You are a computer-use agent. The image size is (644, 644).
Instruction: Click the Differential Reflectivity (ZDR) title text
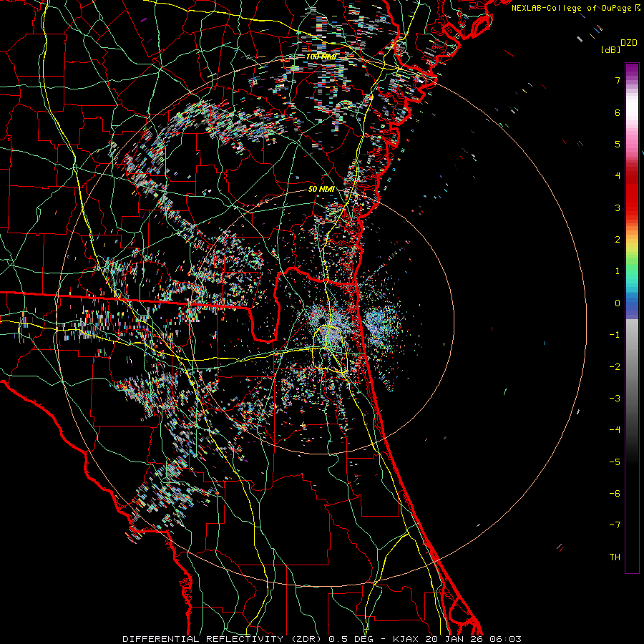(223, 639)
